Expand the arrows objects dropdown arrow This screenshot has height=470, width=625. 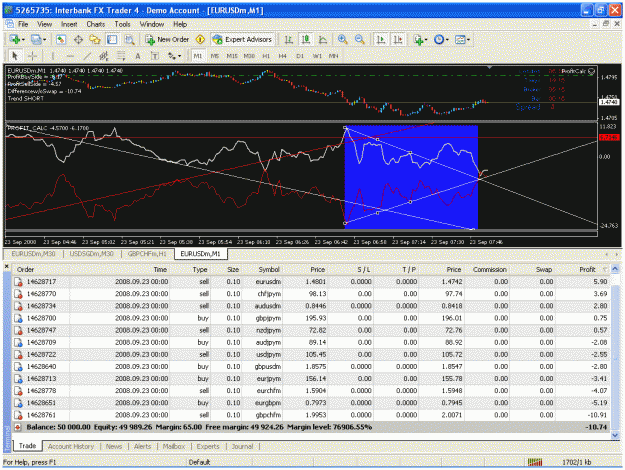(179, 57)
